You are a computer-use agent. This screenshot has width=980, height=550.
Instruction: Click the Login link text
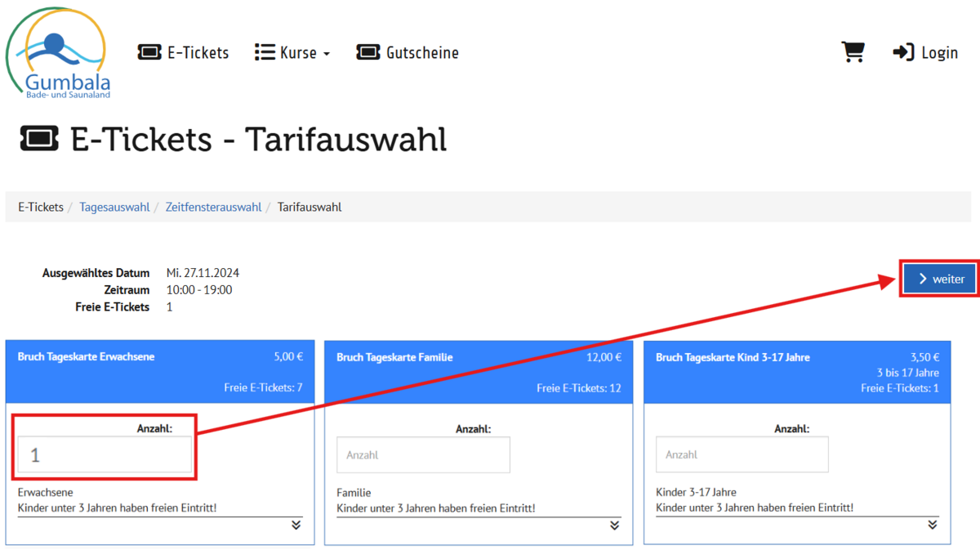click(939, 52)
